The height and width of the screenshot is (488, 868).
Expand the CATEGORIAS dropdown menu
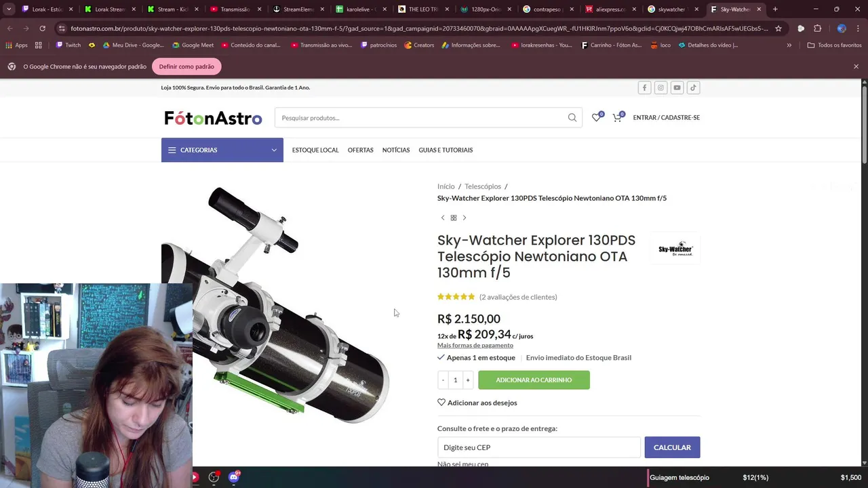pyautogui.click(x=222, y=150)
